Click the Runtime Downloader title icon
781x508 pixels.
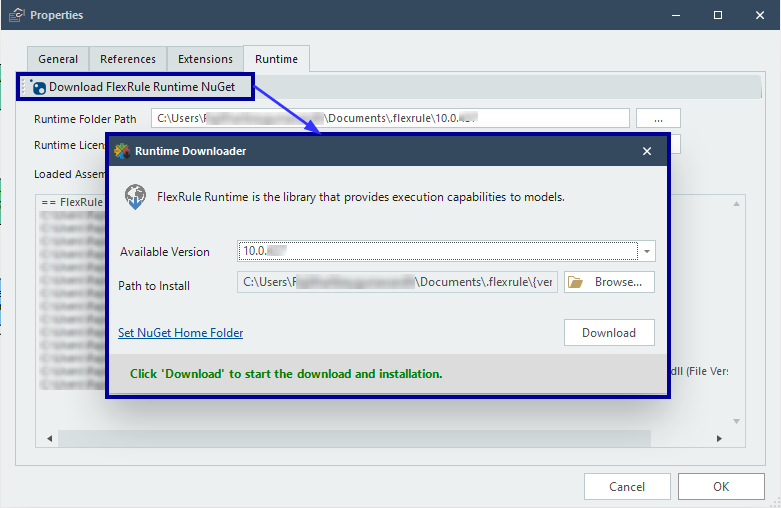click(122, 151)
